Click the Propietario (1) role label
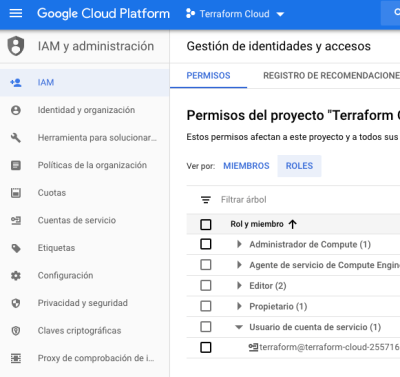Viewport: 400px width, 377px height. (278, 306)
